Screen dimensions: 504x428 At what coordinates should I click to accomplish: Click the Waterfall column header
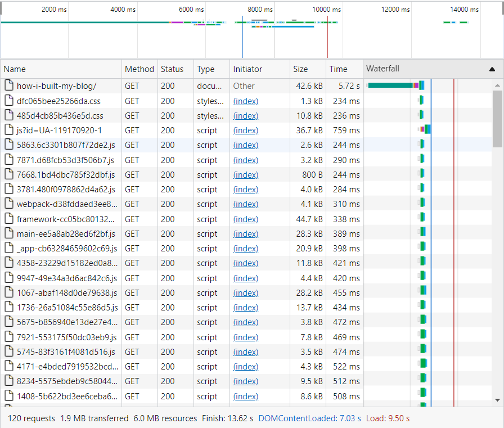[x=433, y=69]
